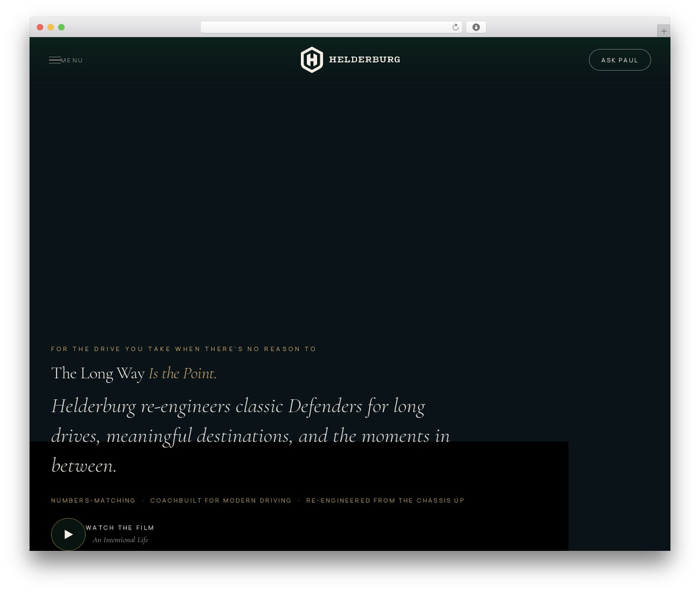Click the 'Coachbuilt for Modern Driving' text
This screenshot has width=700, height=593.
pyautogui.click(x=221, y=501)
